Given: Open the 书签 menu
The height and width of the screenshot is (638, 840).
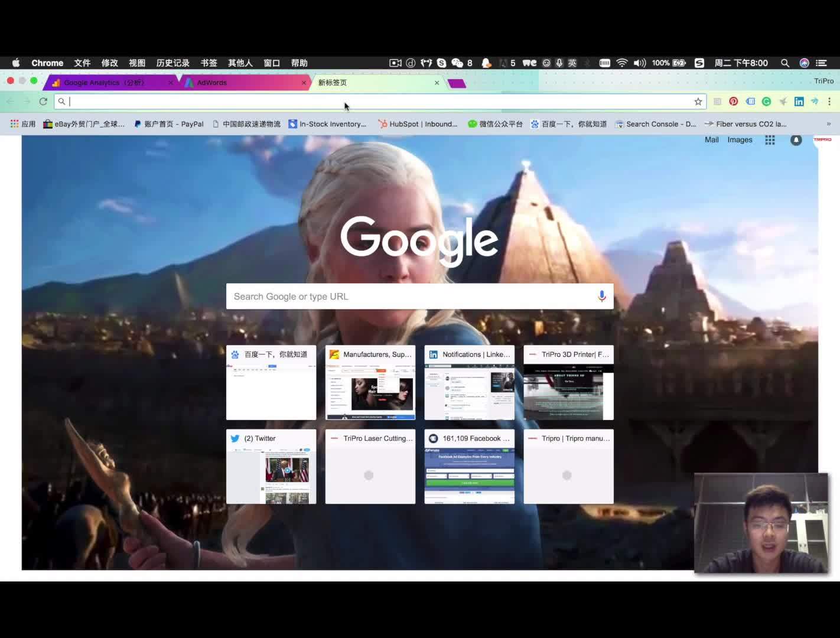Looking at the screenshot, I should pyautogui.click(x=209, y=63).
